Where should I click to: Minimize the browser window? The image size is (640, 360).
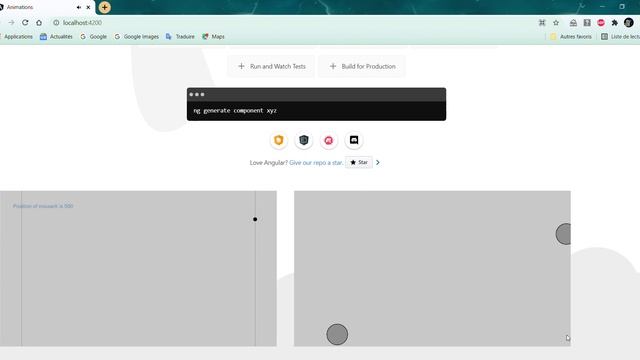point(602,7)
